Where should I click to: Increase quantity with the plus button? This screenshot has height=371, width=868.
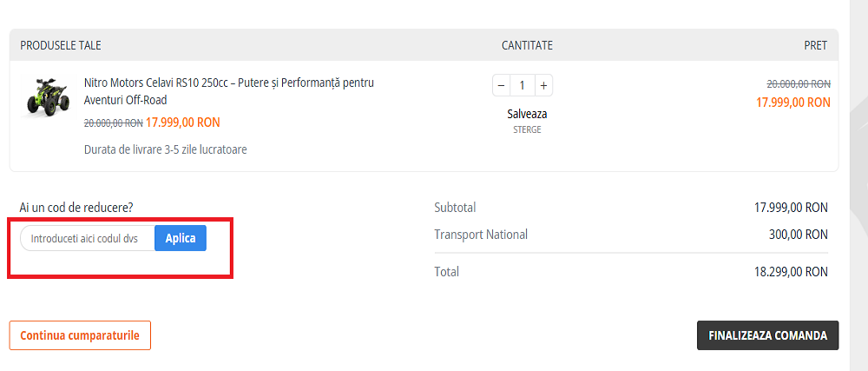point(543,85)
